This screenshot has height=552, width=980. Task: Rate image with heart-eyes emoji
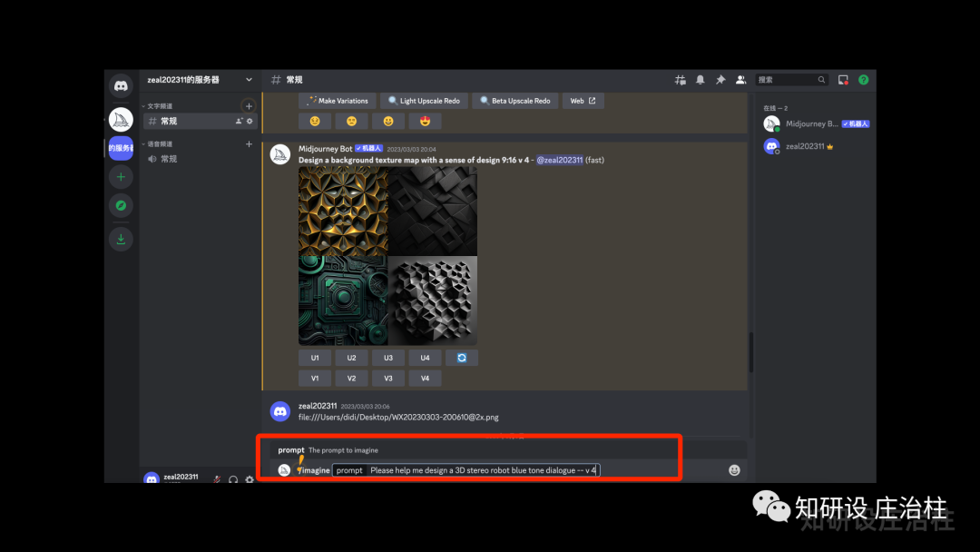[425, 122]
